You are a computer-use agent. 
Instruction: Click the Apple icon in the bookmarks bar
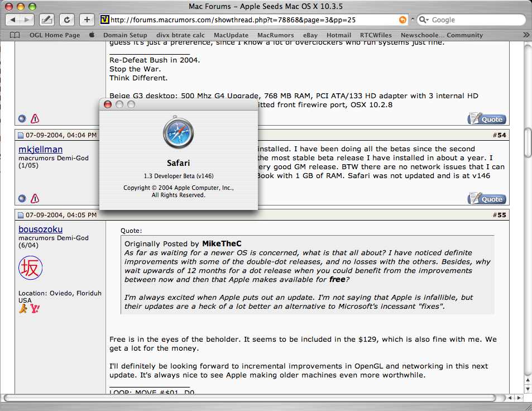point(92,35)
